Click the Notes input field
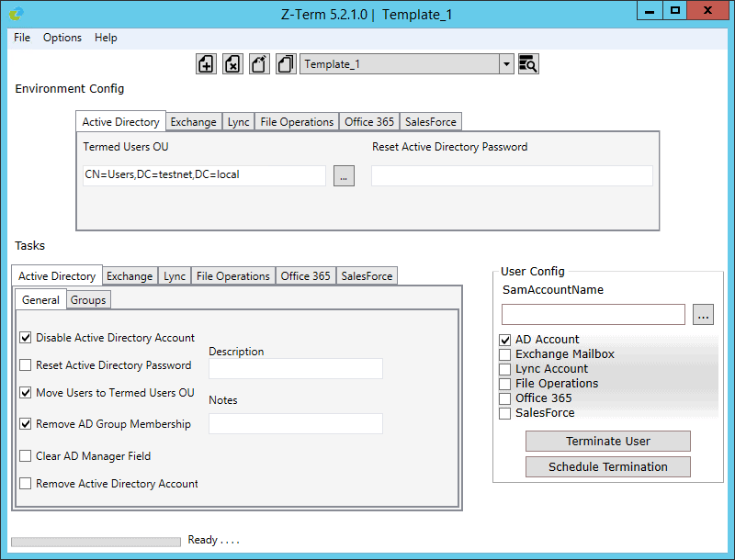This screenshot has height=560, width=735. click(296, 423)
